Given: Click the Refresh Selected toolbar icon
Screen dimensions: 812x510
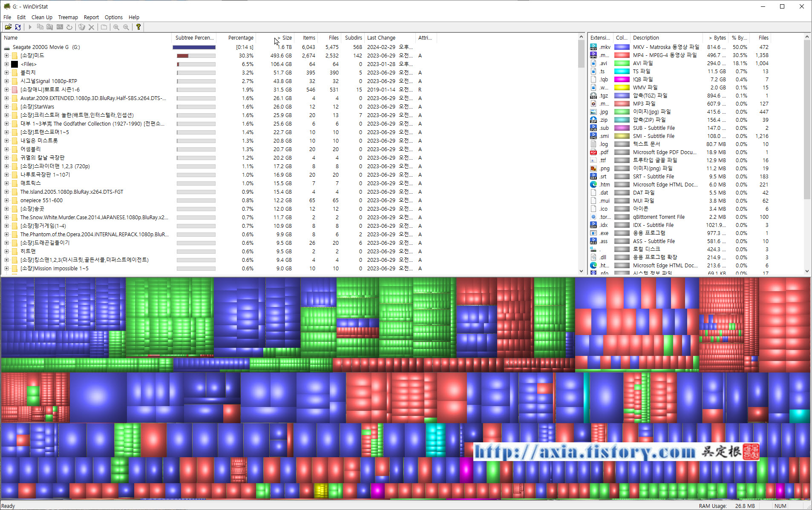Looking at the screenshot, I should [x=69, y=27].
